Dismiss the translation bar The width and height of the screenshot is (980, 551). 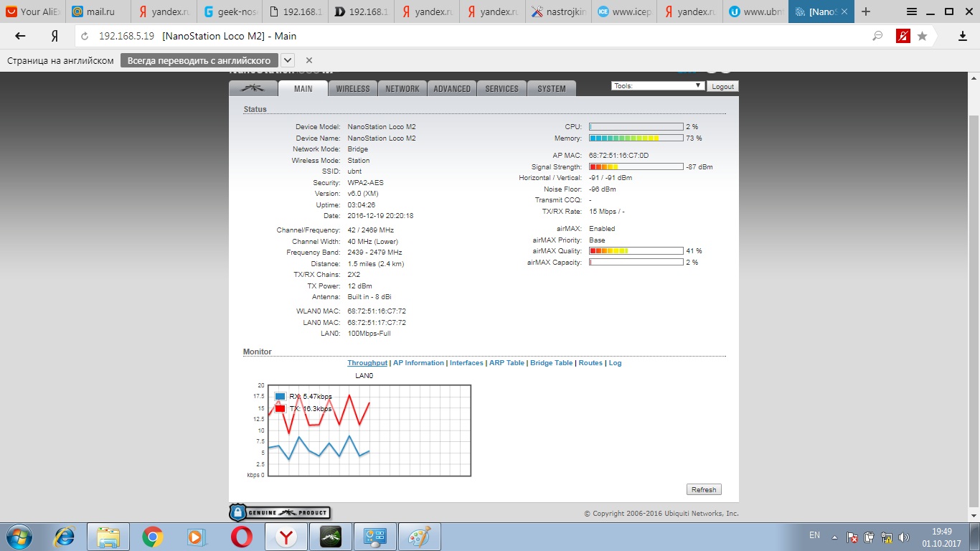tap(309, 60)
